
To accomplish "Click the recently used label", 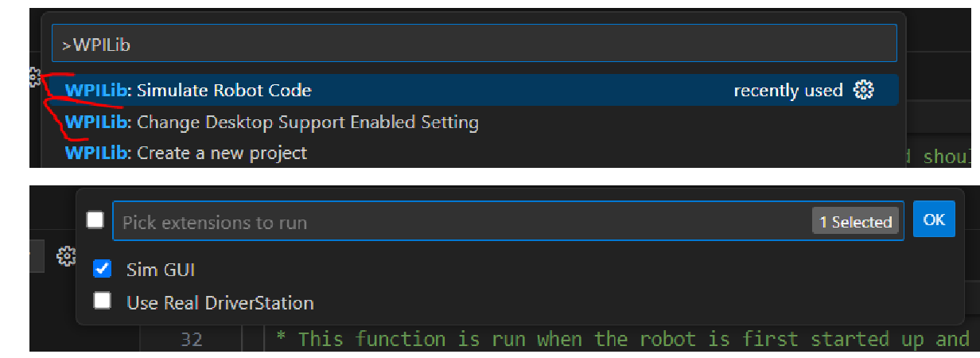I will (x=788, y=91).
